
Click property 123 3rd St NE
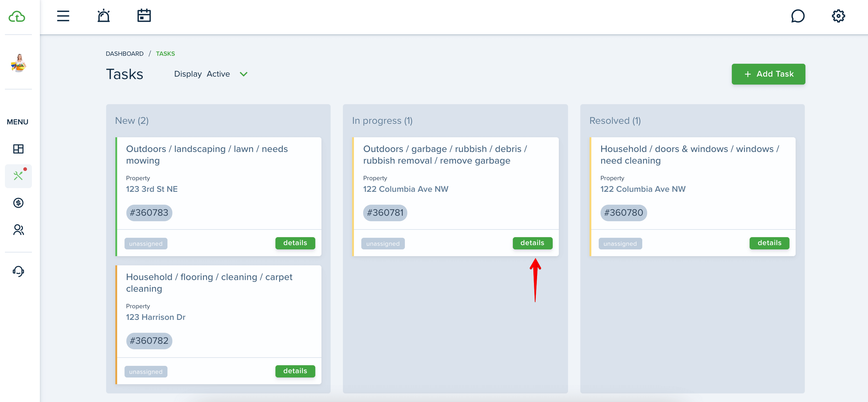(x=152, y=189)
